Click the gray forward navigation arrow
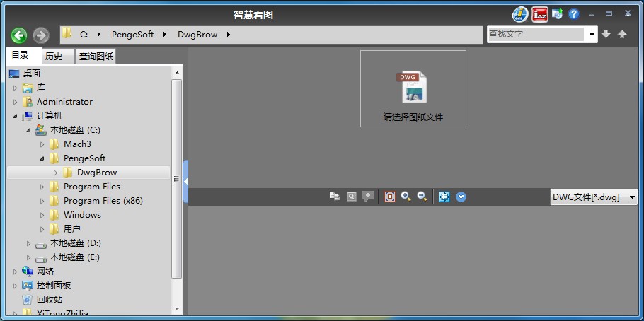The width and height of the screenshot is (644, 321). tap(40, 36)
